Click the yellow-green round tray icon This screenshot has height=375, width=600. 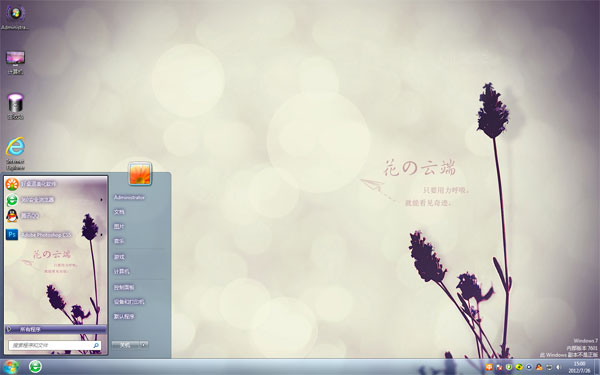(x=519, y=367)
